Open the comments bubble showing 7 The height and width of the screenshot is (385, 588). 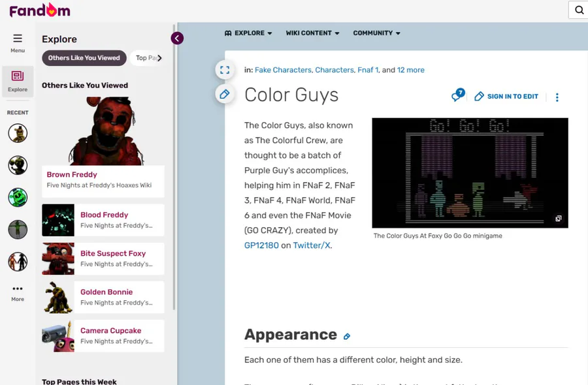(x=458, y=95)
